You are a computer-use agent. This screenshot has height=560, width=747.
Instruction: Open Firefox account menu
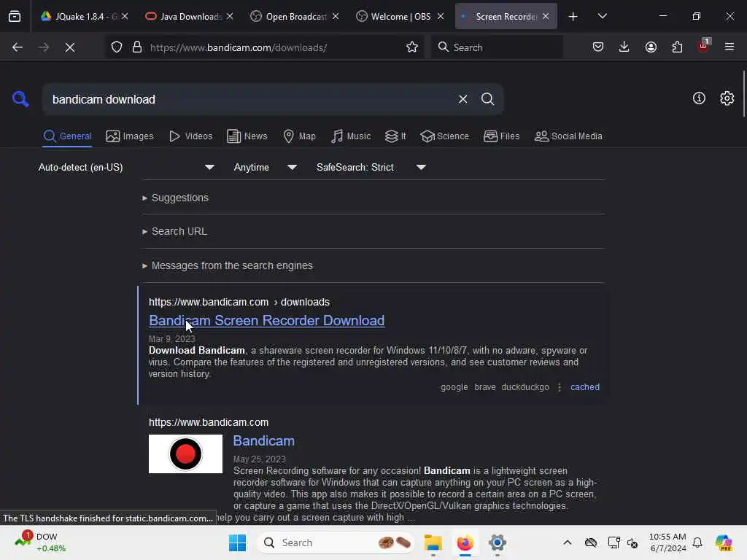[x=651, y=47]
